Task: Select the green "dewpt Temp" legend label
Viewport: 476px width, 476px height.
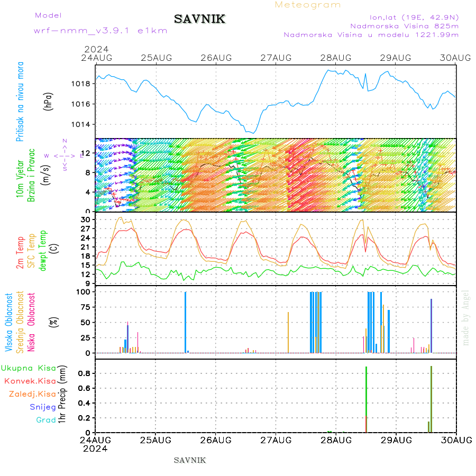Action: coord(42,251)
